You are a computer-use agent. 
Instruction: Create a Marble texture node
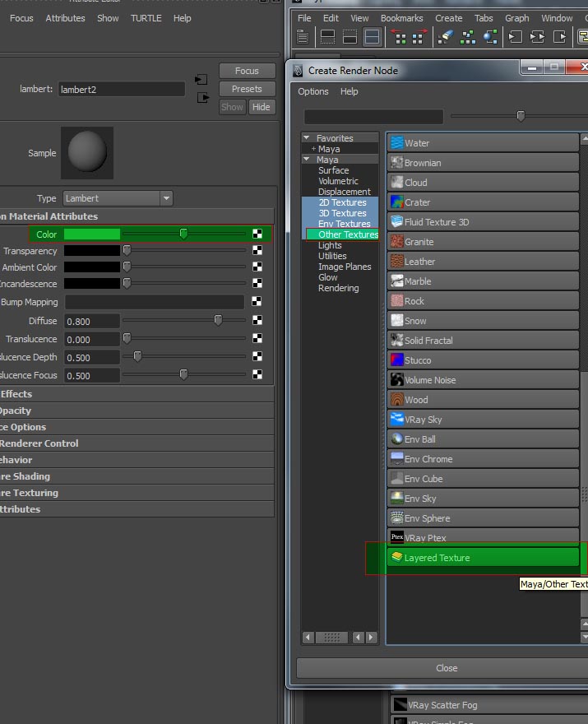[x=483, y=281]
